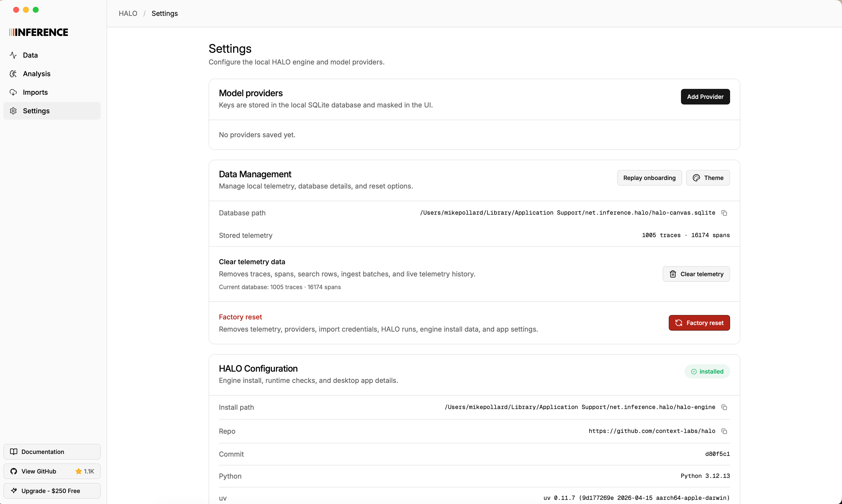Click the yellow minimize window button
Screen dimensions: 842x504
(x=26, y=10)
